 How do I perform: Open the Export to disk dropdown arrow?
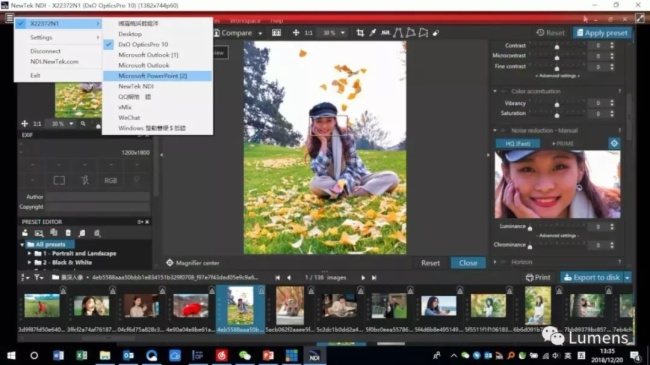coord(627,277)
